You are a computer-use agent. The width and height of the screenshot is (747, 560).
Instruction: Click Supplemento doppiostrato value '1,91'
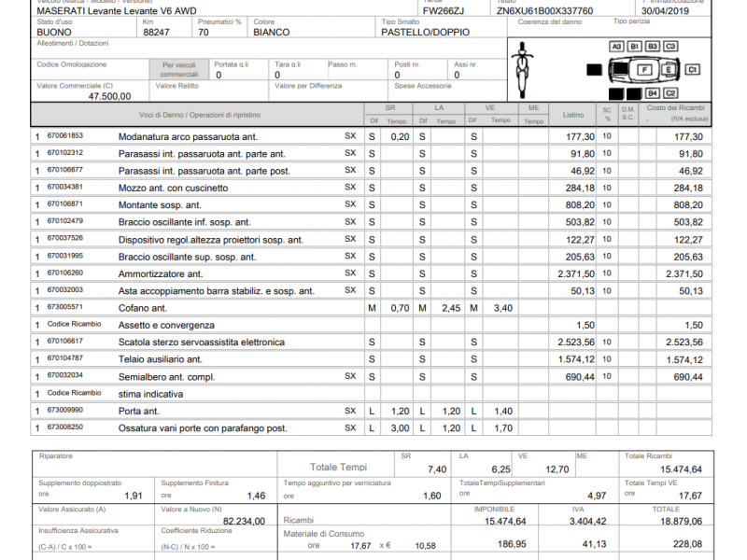click(134, 496)
